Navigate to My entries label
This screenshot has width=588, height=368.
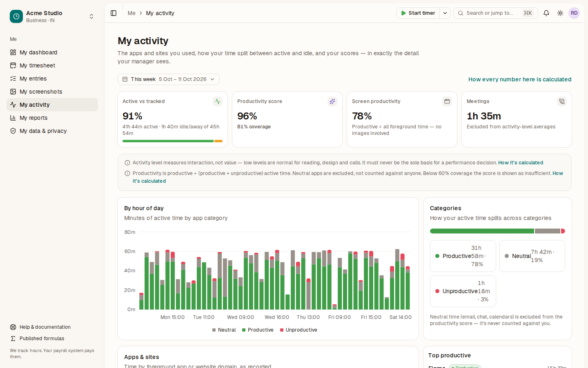click(33, 79)
